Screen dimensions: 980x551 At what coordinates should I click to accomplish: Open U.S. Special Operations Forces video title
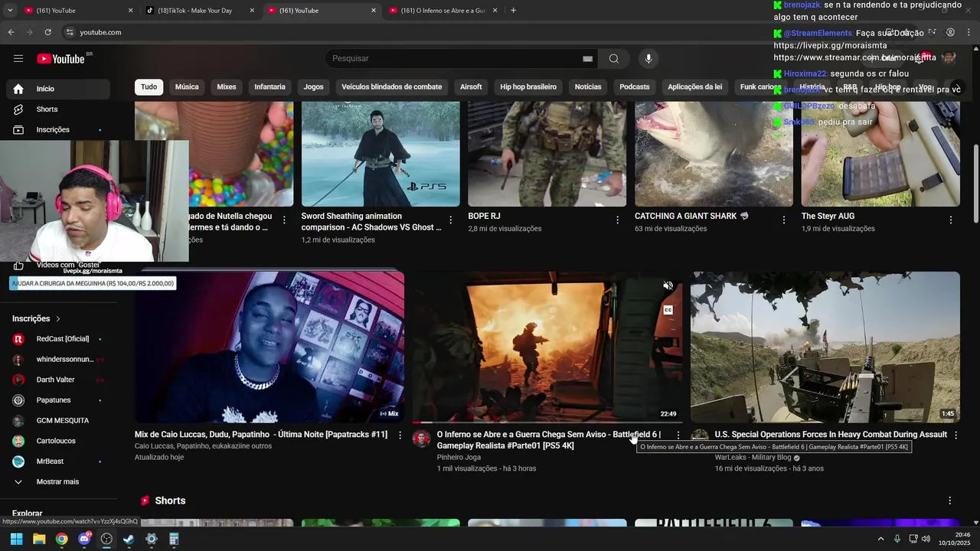[x=831, y=435]
